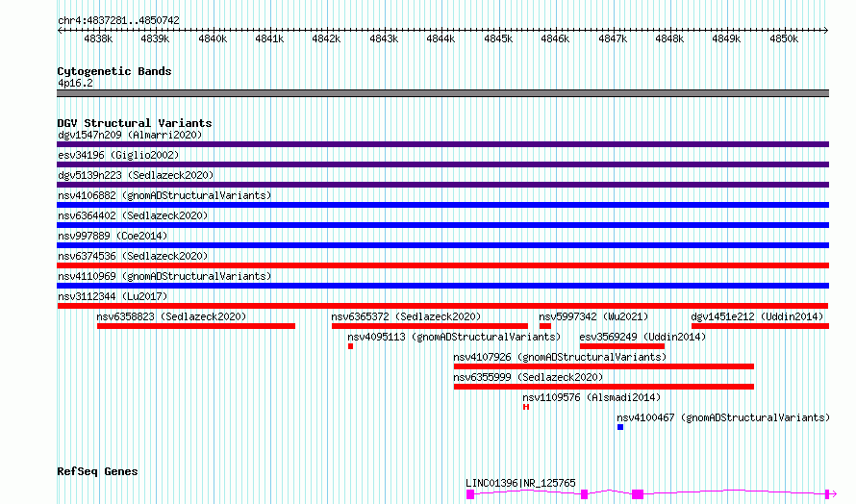Click the purple bar of dgv1547n209
The image size is (856, 504).
pyautogui.click(x=442, y=144)
